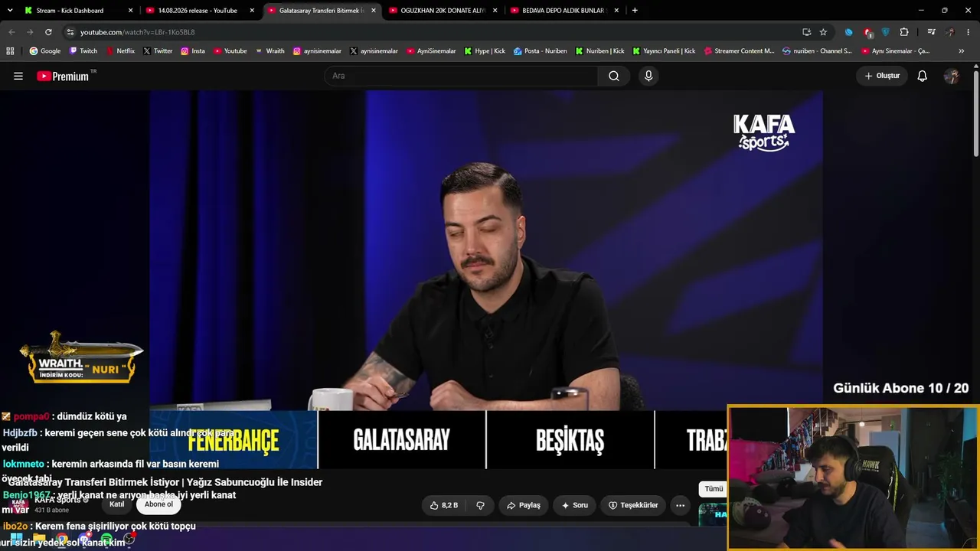Reload the current page
Viewport: 980px width, 551px height.
48,32
